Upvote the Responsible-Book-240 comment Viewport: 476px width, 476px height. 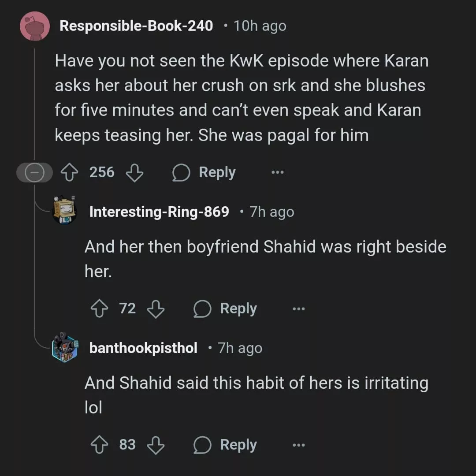(70, 172)
